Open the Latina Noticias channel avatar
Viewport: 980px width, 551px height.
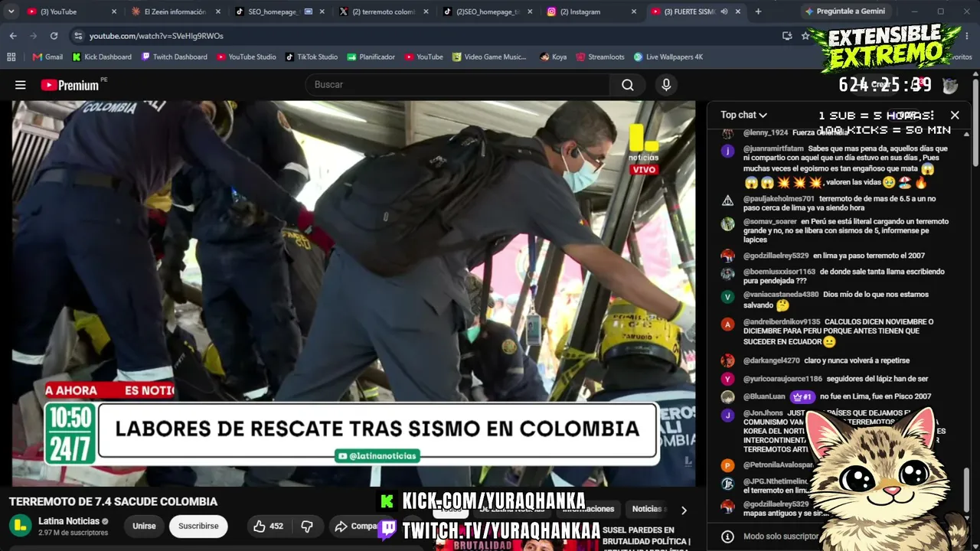click(x=20, y=526)
